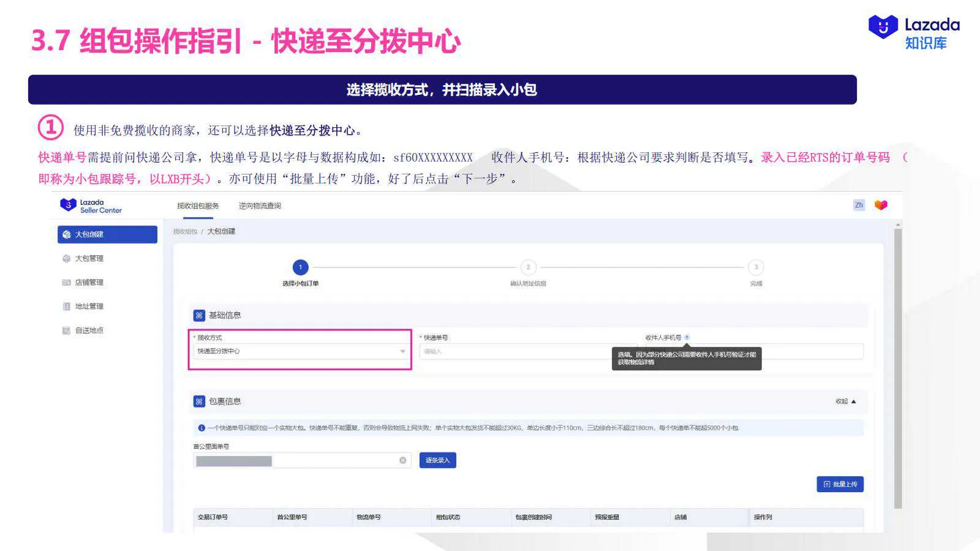Screen dimensions: 980x551
Task: Clear the 首公里面单号 input via its x icon
Action: tap(402, 460)
